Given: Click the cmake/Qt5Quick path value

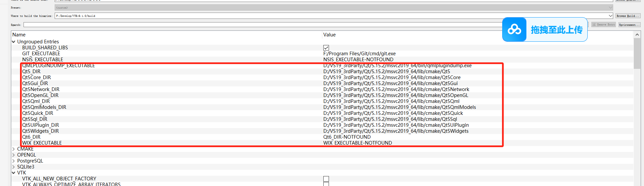Looking at the screenshot, I should 393,113.
